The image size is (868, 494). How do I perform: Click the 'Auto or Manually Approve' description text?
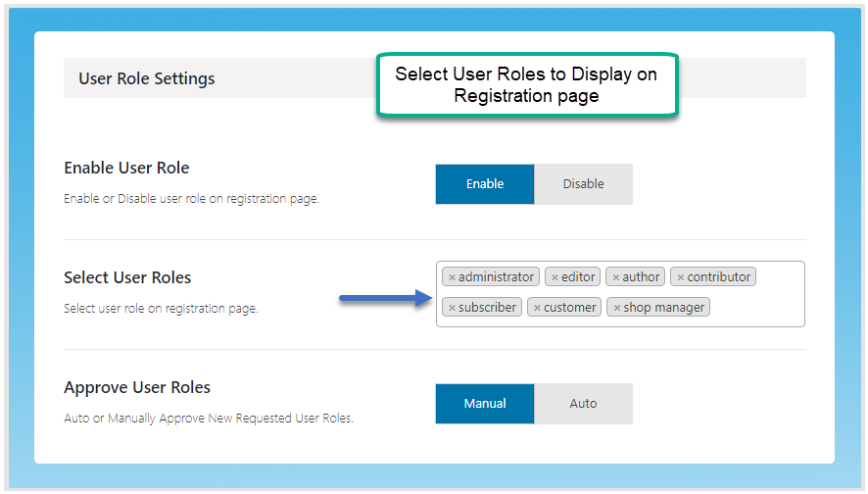tap(208, 419)
